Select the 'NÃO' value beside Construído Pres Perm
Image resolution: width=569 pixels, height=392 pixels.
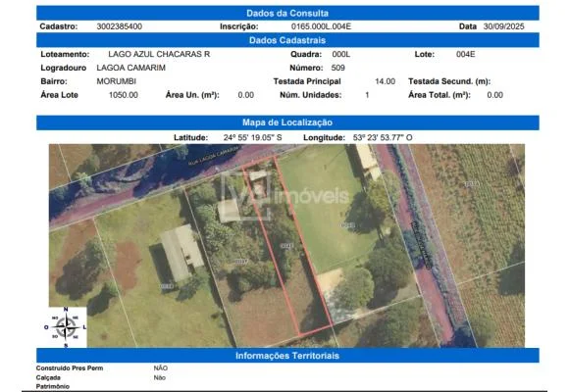160,368
